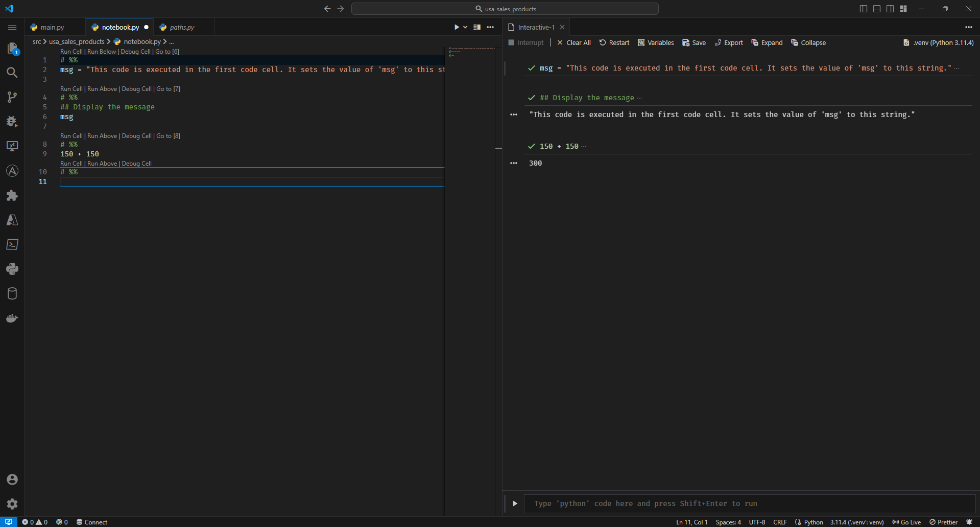Viewport: 980px width, 527px height.
Task: Open the Accounts menu icon
Action: (12, 479)
